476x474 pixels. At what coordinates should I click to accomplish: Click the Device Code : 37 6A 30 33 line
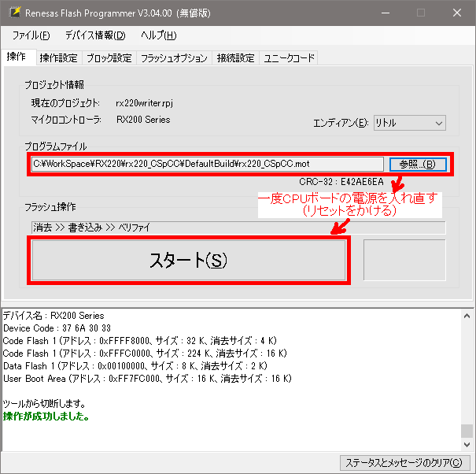[x=57, y=328]
